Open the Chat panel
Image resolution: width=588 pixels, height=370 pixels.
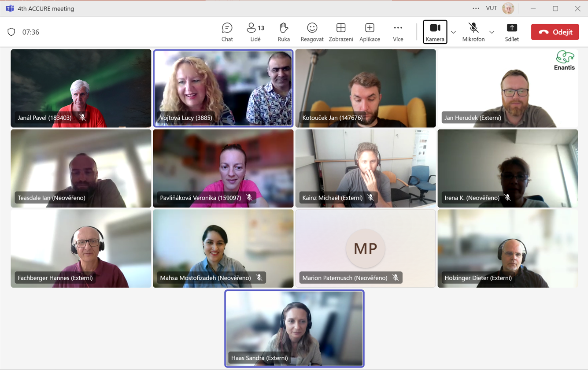[x=227, y=32]
